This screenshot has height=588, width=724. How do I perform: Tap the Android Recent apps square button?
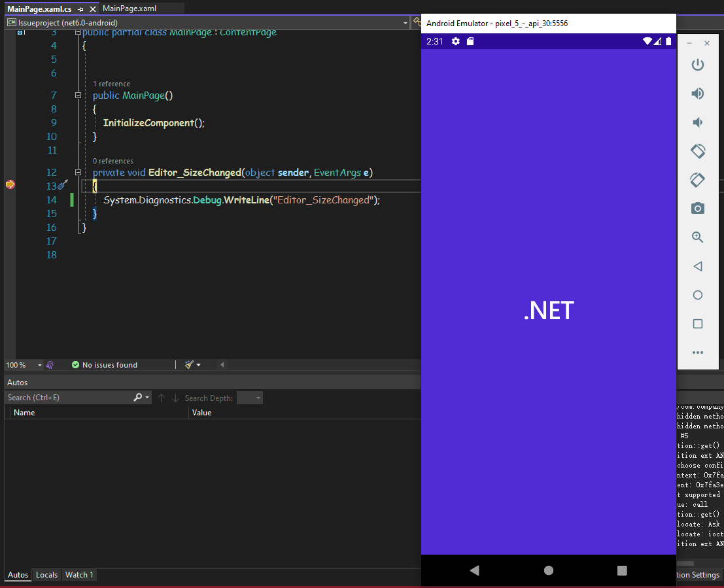(x=621, y=570)
